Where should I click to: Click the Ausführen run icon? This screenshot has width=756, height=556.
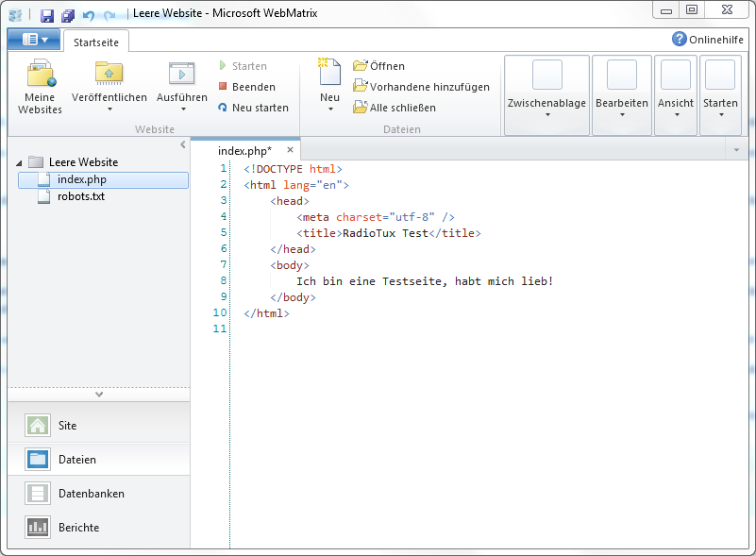pyautogui.click(x=182, y=74)
